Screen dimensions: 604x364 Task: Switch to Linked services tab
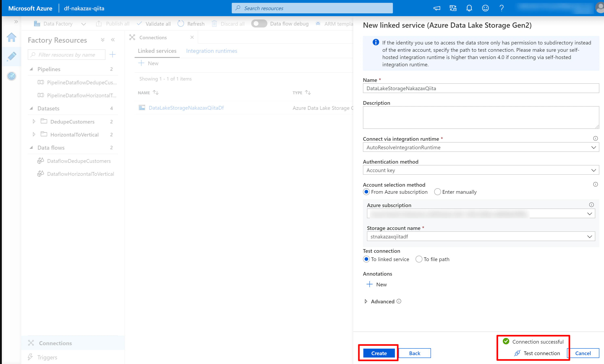157,51
